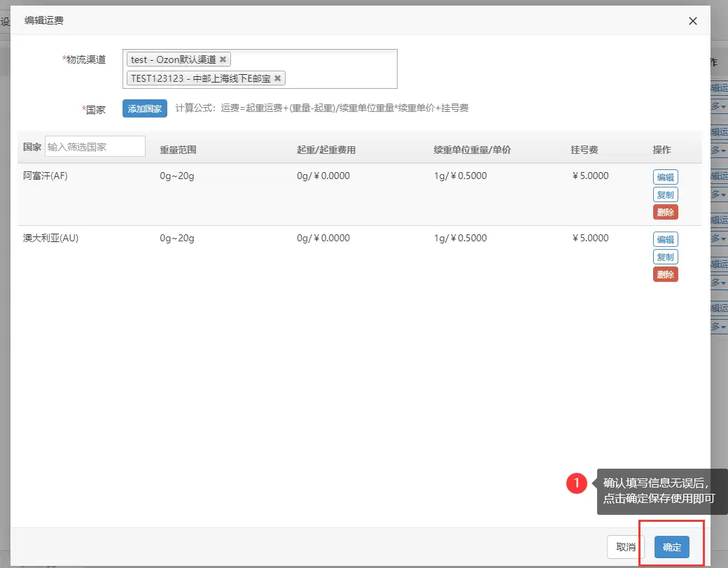Click 添加国家 button

pyautogui.click(x=144, y=108)
